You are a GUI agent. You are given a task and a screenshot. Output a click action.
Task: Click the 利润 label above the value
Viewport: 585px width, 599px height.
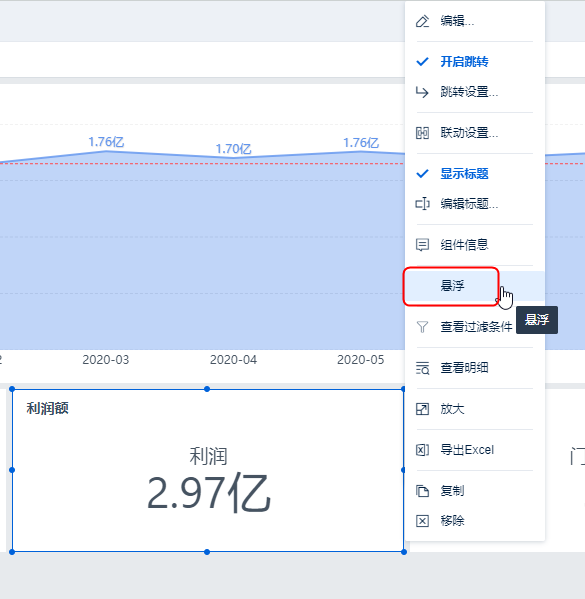click(209, 456)
